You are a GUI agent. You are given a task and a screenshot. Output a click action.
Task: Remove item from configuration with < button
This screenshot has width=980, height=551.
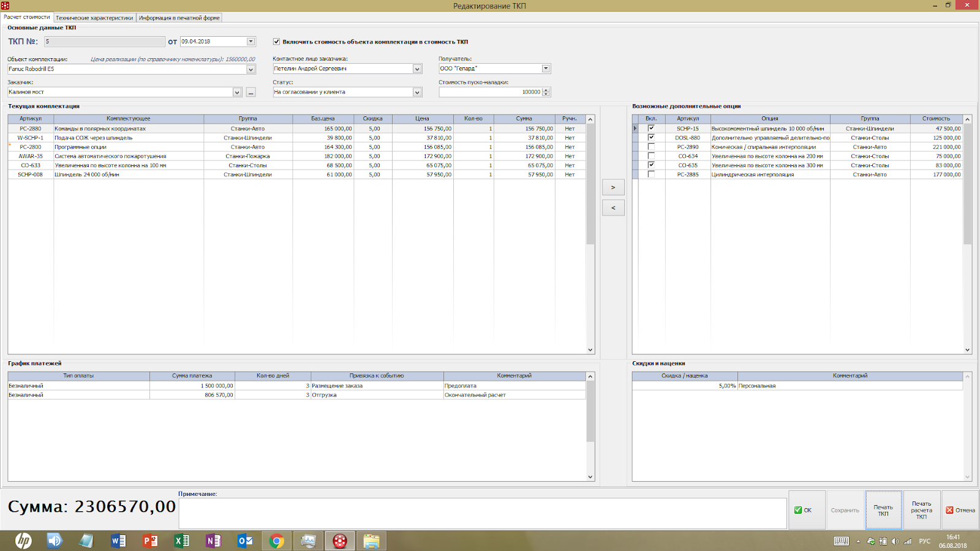613,208
